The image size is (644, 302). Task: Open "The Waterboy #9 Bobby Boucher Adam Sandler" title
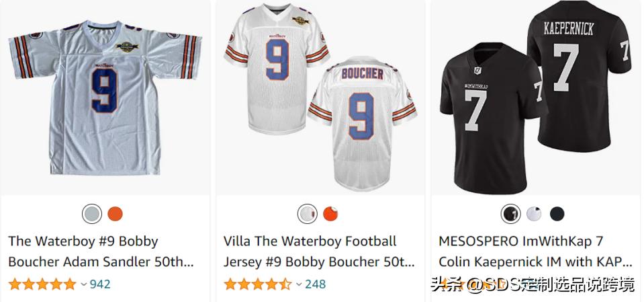point(101,250)
